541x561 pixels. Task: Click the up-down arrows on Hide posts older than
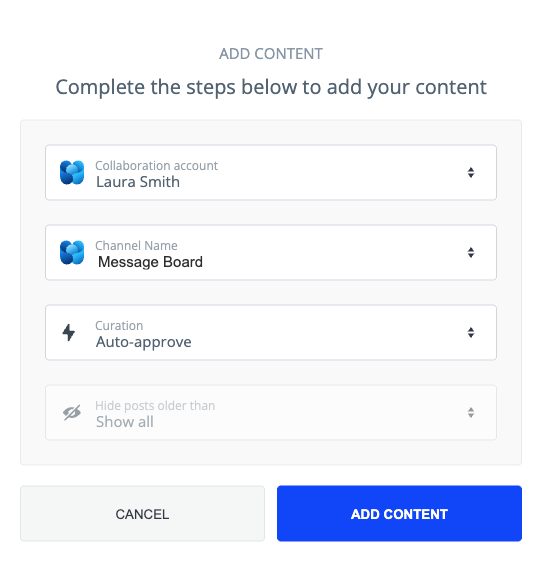point(471,413)
